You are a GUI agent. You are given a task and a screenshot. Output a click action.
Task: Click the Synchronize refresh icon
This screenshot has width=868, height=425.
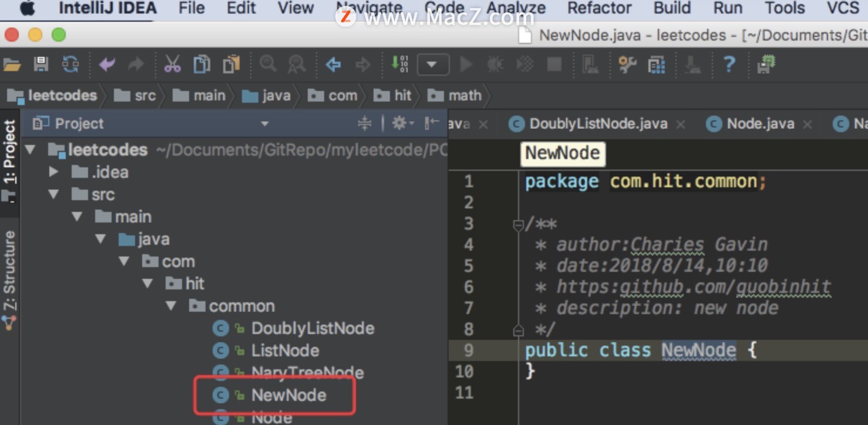70,64
